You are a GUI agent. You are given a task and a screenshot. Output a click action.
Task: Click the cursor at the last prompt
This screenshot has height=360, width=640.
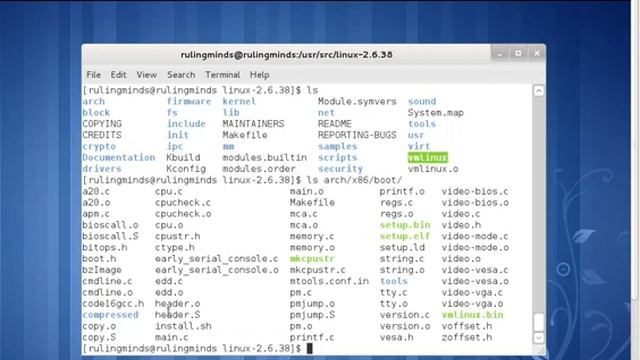point(309,348)
